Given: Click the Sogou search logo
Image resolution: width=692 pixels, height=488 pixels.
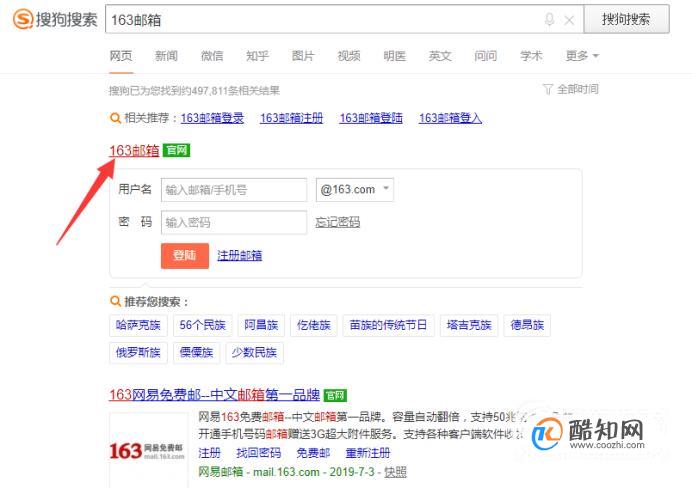Looking at the screenshot, I should click(x=55, y=19).
